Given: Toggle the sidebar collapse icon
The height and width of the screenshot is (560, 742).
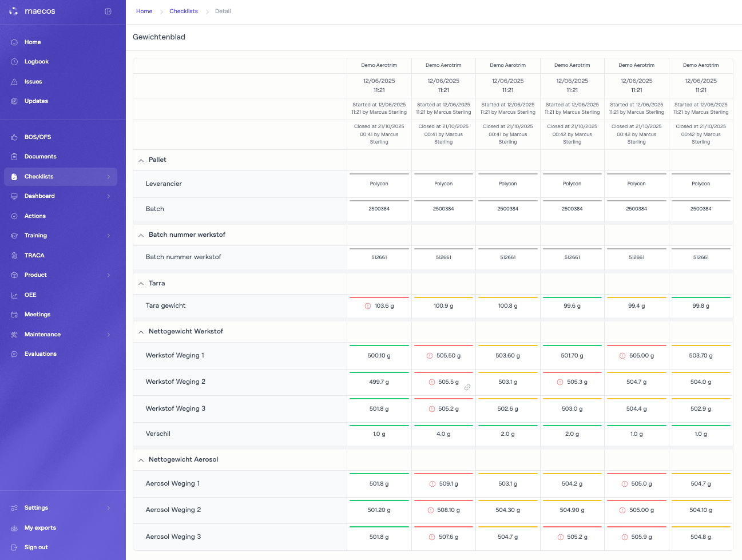Looking at the screenshot, I should [x=108, y=11].
